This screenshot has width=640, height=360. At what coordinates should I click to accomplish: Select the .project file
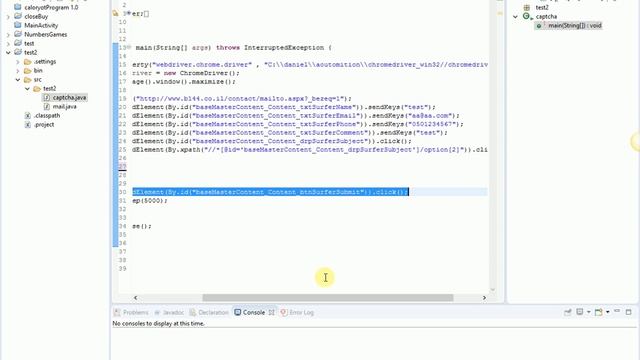pos(44,124)
